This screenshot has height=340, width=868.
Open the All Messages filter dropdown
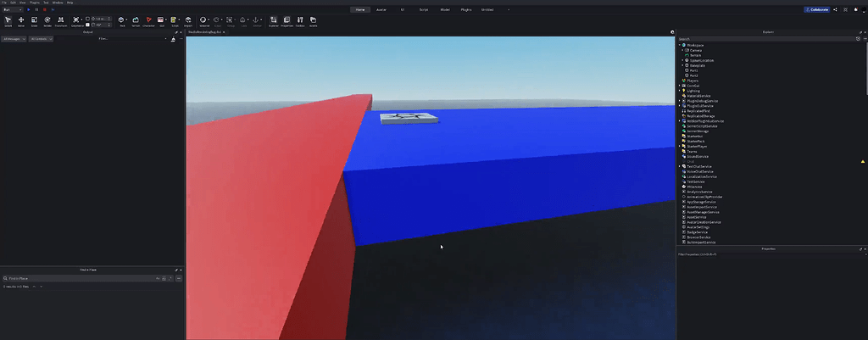pyautogui.click(x=14, y=39)
